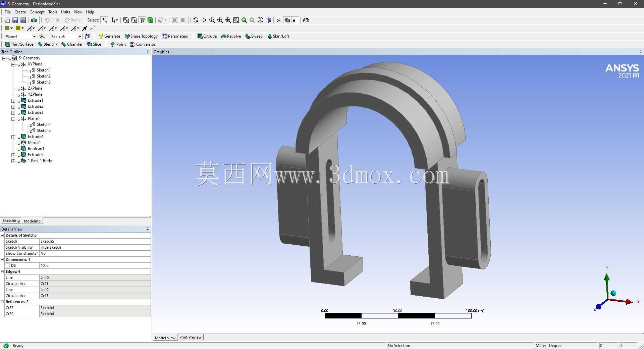Toggle the Display Points dot icon
The height and width of the screenshot is (349, 644).
294,20
